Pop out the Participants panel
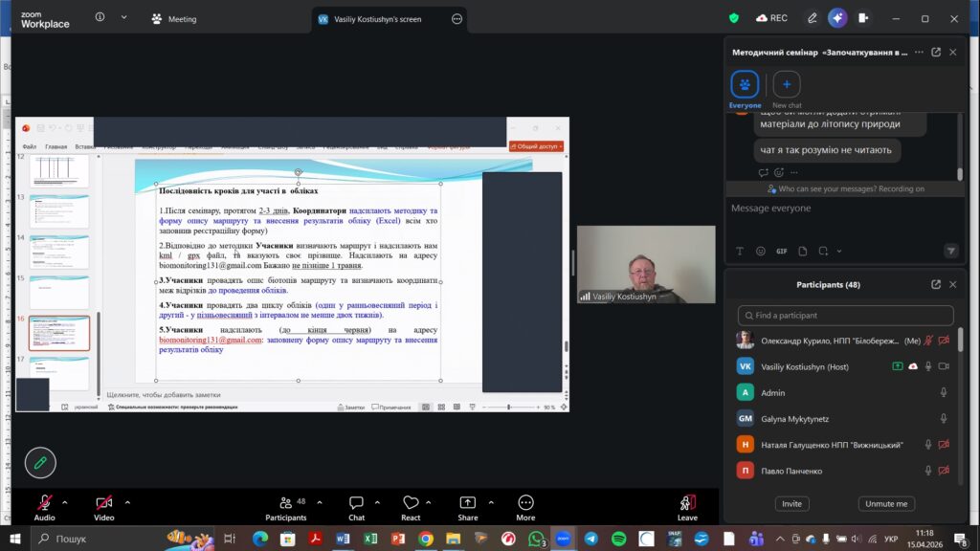Viewport: 980px width, 551px height. point(936,284)
